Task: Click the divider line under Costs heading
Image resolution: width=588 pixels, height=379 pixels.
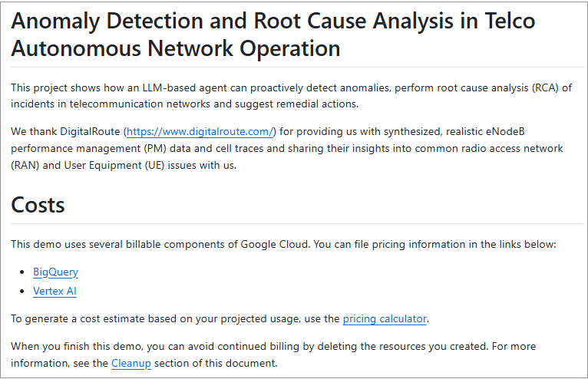Action: click(292, 223)
